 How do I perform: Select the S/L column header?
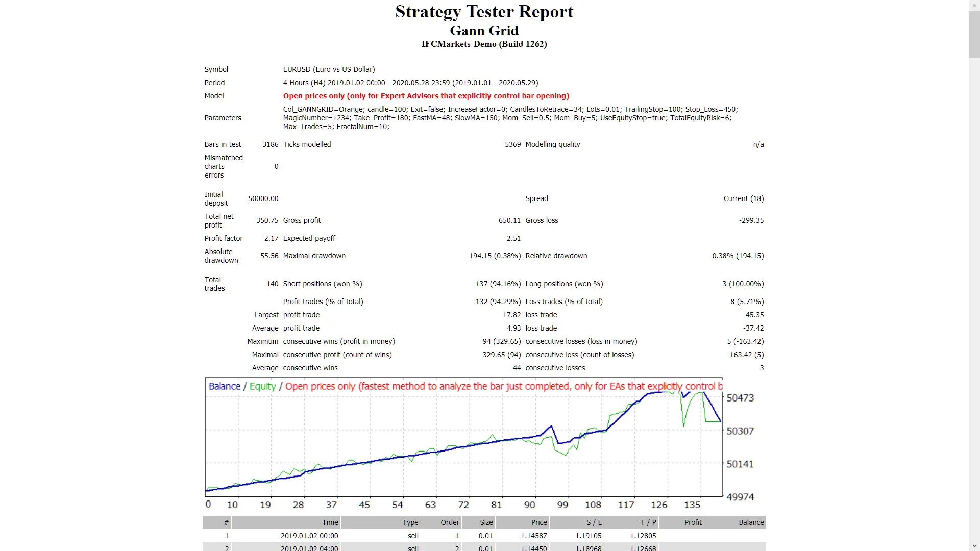(x=593, y=522)
